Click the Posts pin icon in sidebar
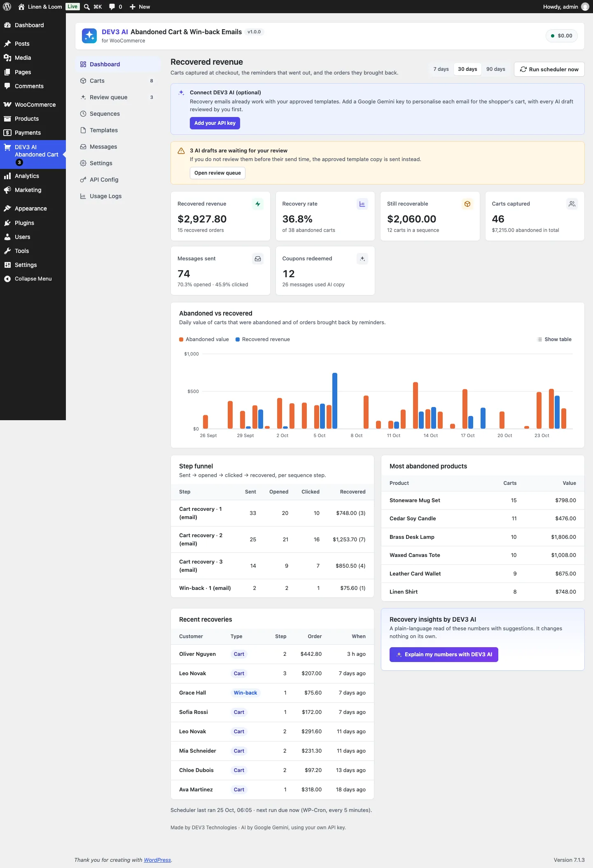Screen dimensions: 593x868 coord(7,44)
